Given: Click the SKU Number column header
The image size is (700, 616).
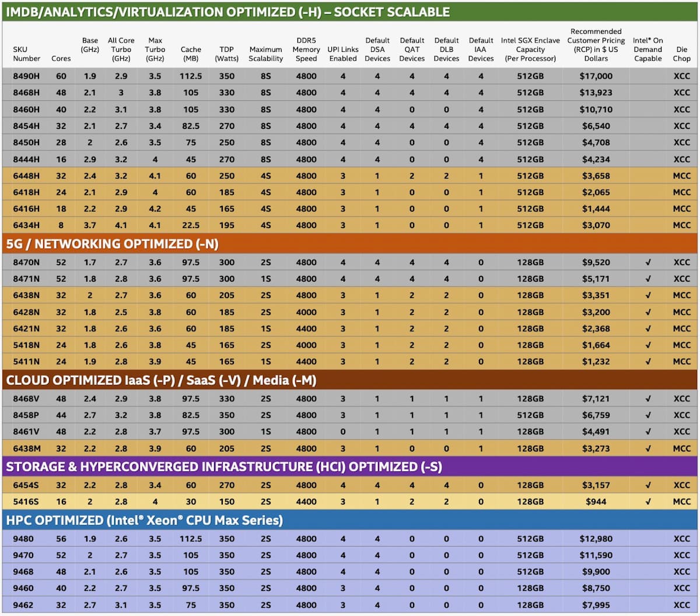Looking at the screenshot, I should 27,54.
